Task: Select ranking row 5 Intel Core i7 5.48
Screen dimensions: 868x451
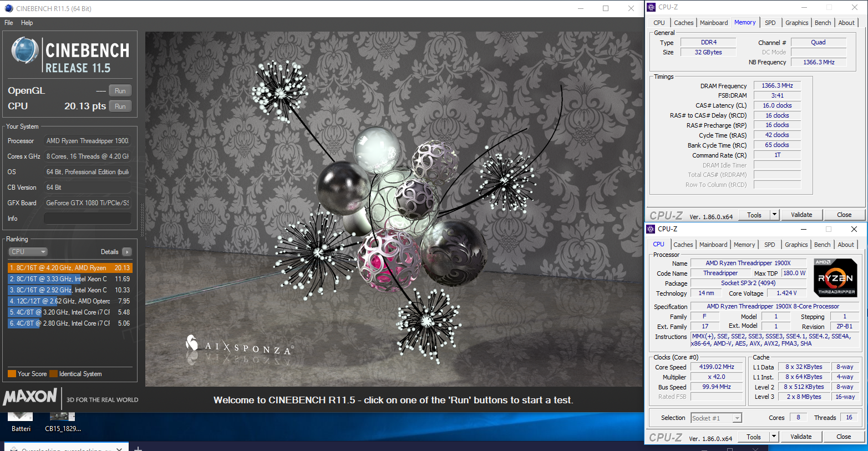Action: [70, 312]
